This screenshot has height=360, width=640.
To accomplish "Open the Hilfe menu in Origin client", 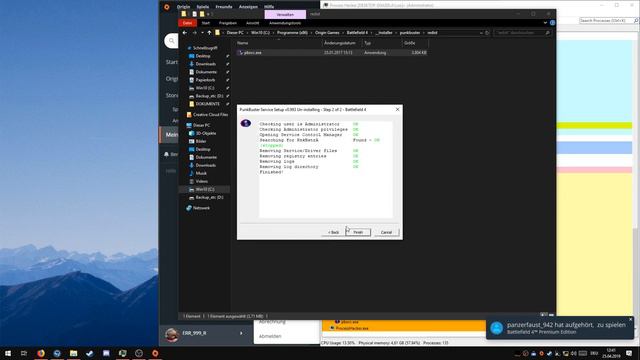I will point(269,7).
